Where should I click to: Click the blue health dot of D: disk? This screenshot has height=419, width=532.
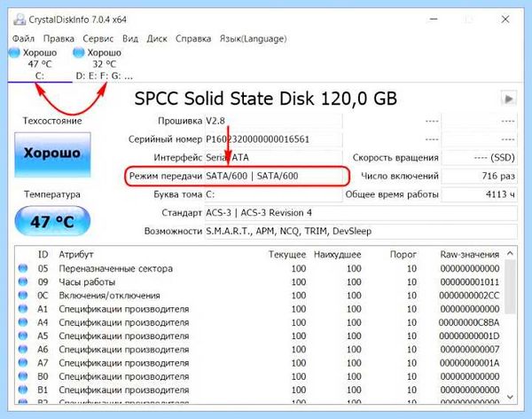pyautogui.click(x=78, y=52)
